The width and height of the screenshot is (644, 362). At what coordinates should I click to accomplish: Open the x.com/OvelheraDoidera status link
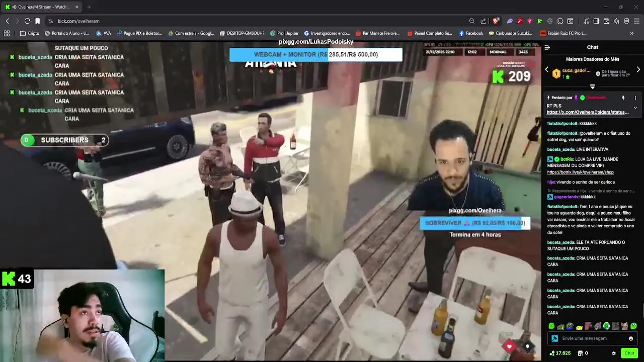(588, 112)
